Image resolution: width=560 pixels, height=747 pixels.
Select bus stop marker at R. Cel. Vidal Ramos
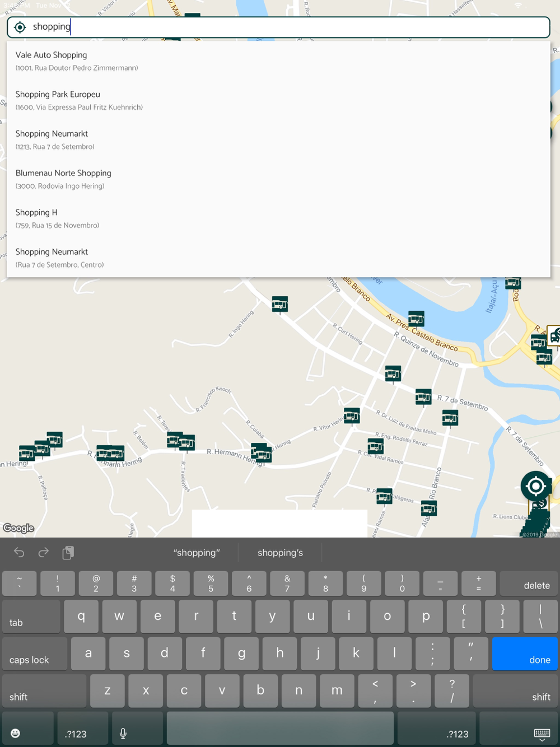(x=376, y=447)
